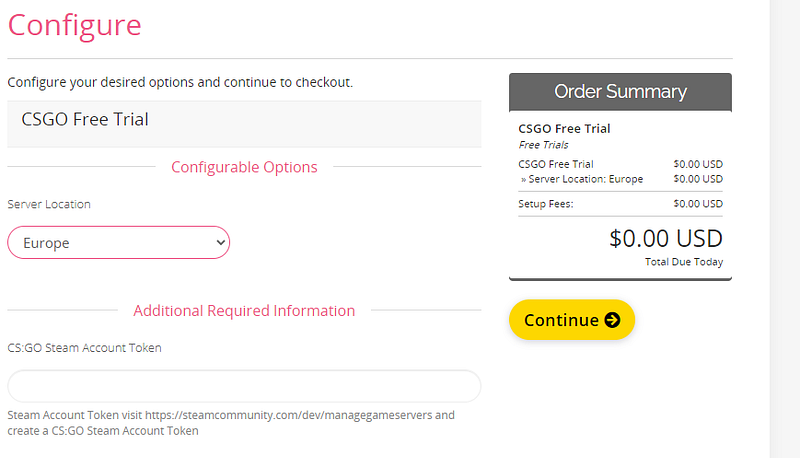The width and height of the screenshot is (800, 458).
Task: Click the Total Due Today label
Action: tap(684, 262)
